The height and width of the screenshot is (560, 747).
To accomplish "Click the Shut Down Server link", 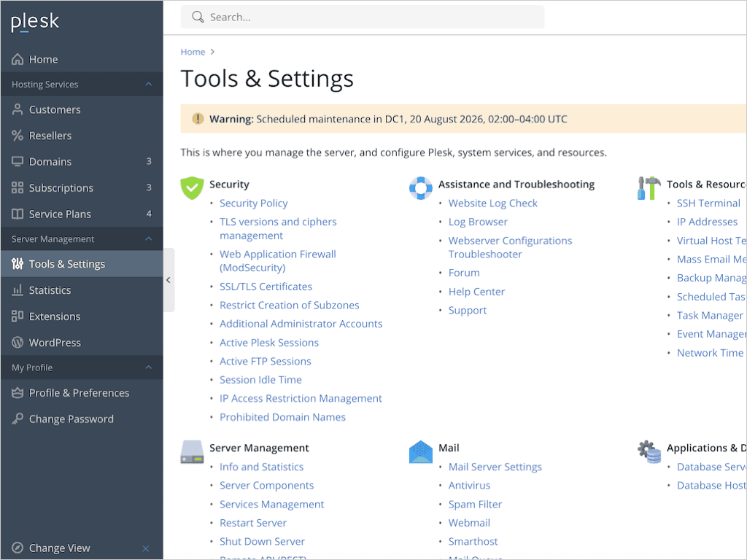I will click(x=262, y=542).
